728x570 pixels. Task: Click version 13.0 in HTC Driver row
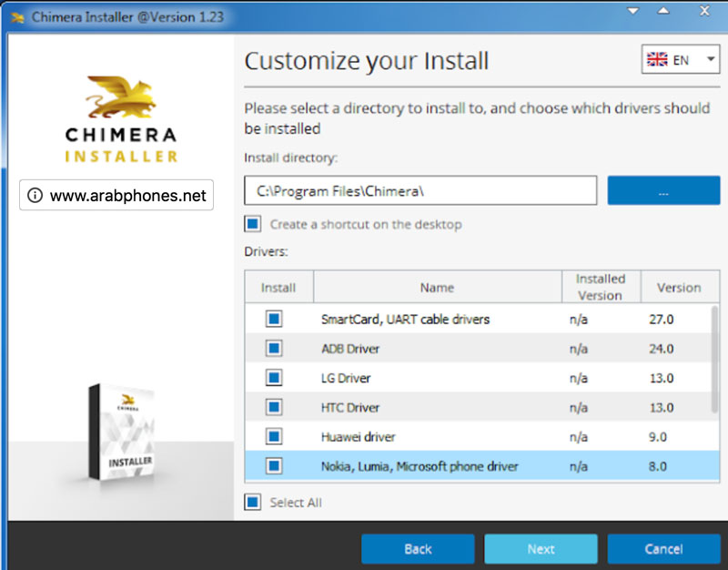click(x=662, y=407)
